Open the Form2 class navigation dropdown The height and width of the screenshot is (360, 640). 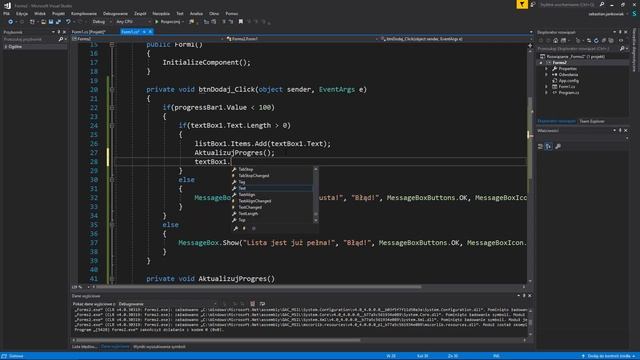pyautogui.click(x=149, y=39)
